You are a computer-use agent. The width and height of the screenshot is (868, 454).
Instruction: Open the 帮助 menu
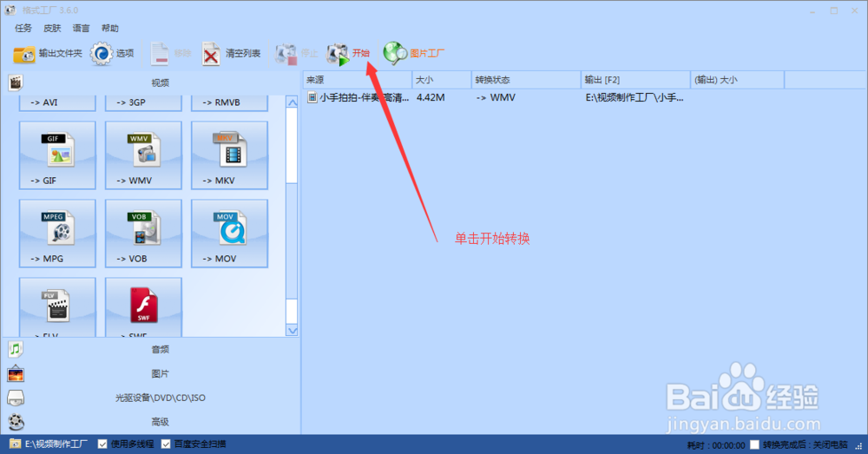coord(109,29)
